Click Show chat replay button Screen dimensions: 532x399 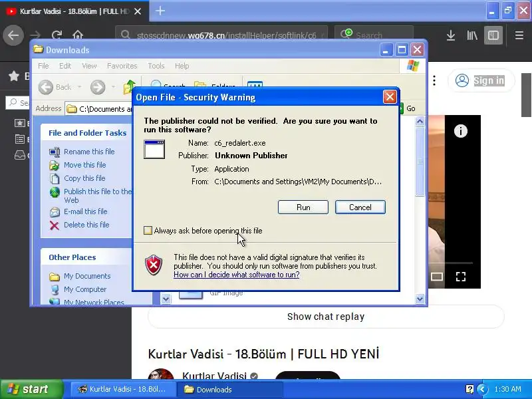[326, 317]
